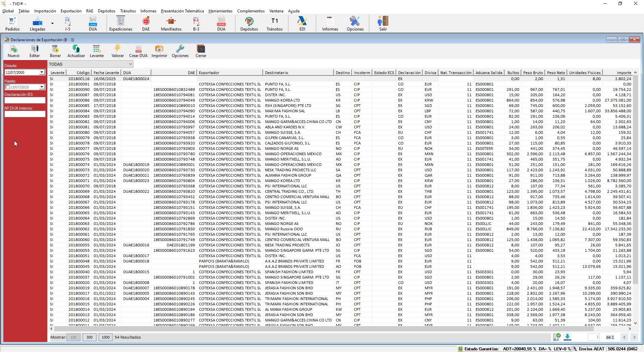The width and height of the screenshot is (644, 352).
Task: Show 1000 results per page
Action: pyautogui.click(x=106, y=337)
